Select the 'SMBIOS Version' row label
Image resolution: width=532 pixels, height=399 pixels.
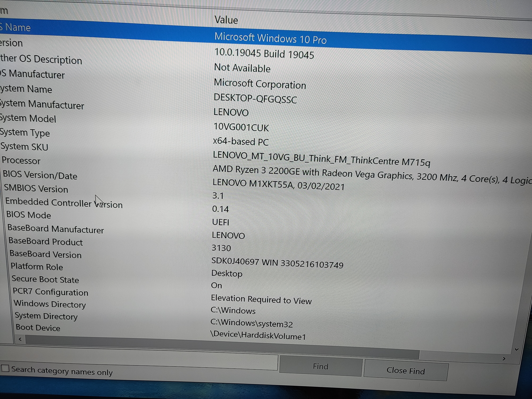tap(36, 189)
